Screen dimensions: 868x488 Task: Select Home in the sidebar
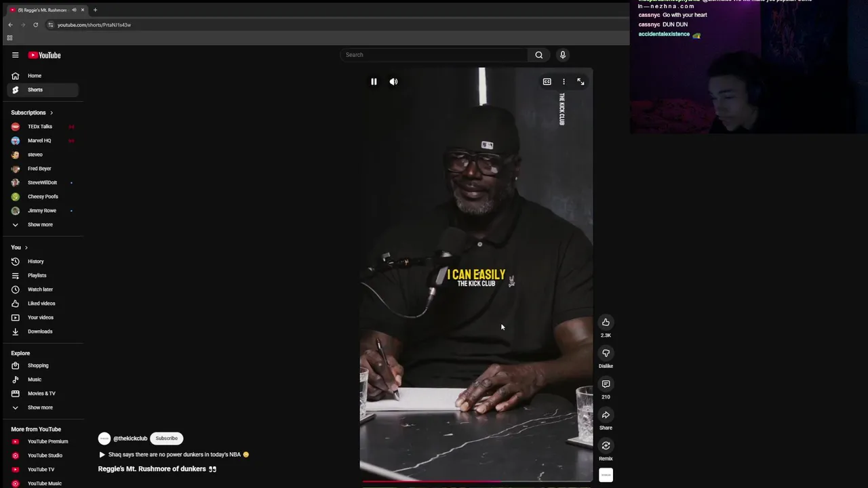(43, 76)
